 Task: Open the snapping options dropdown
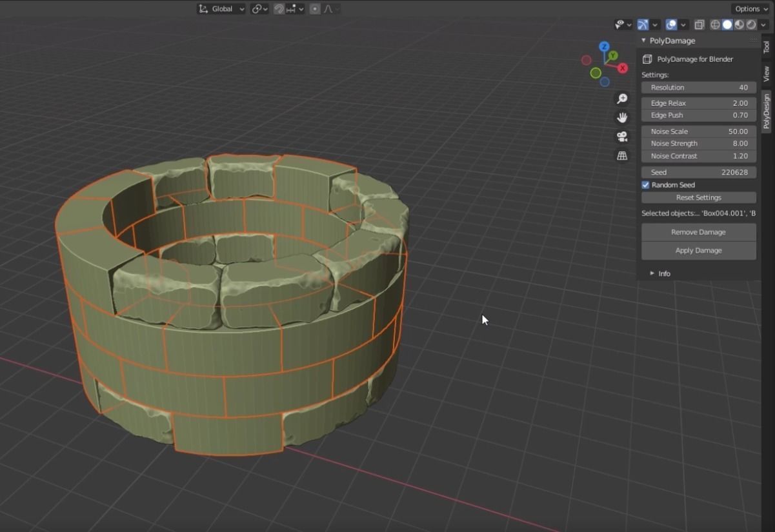click(295, 9)
